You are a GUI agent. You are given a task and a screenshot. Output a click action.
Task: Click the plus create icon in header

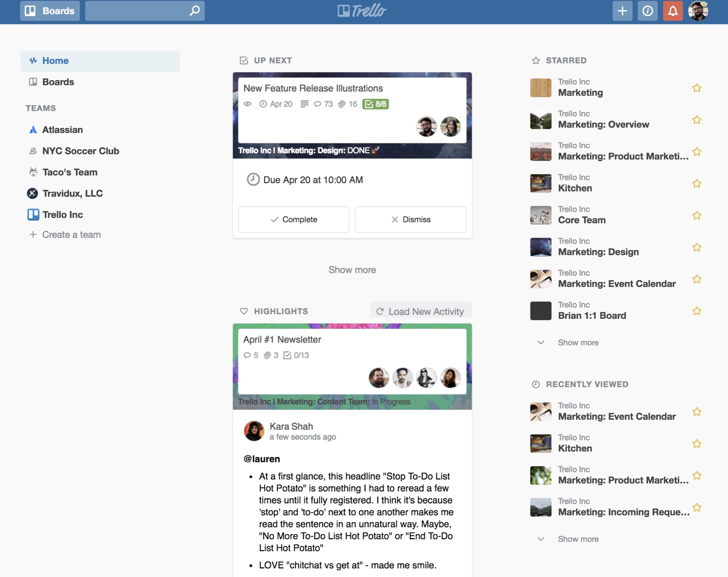(x=622, y=11)
